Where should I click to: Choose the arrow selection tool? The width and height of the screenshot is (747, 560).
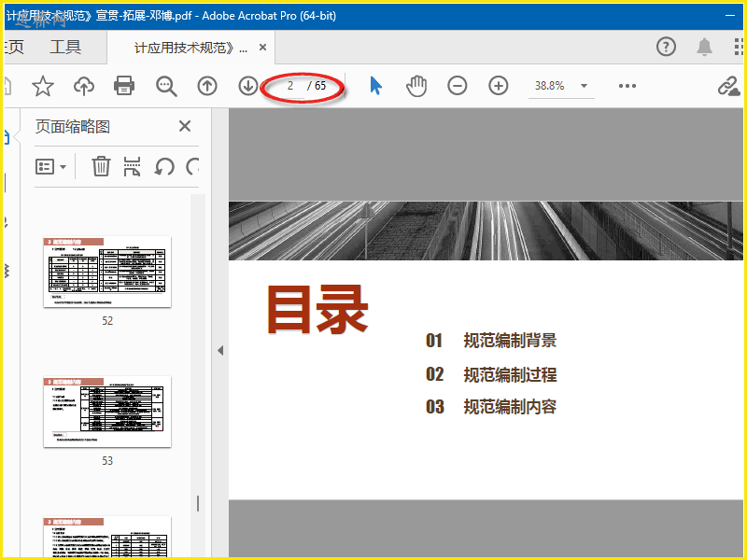click(376, 86)
